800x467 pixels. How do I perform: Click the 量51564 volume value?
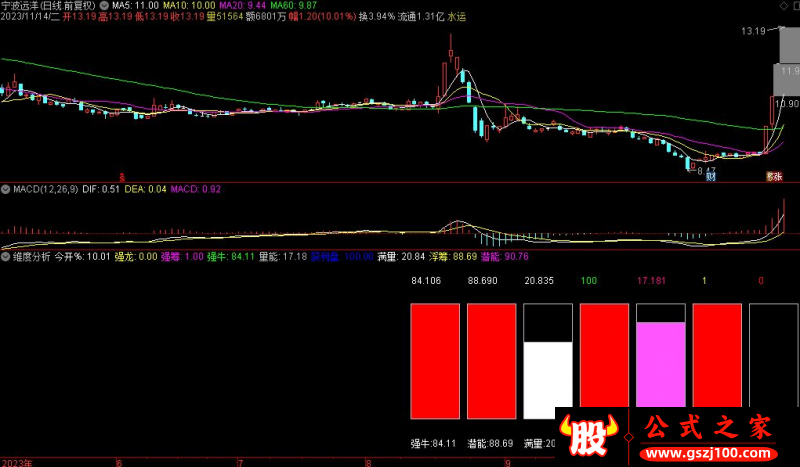point(225,17)
